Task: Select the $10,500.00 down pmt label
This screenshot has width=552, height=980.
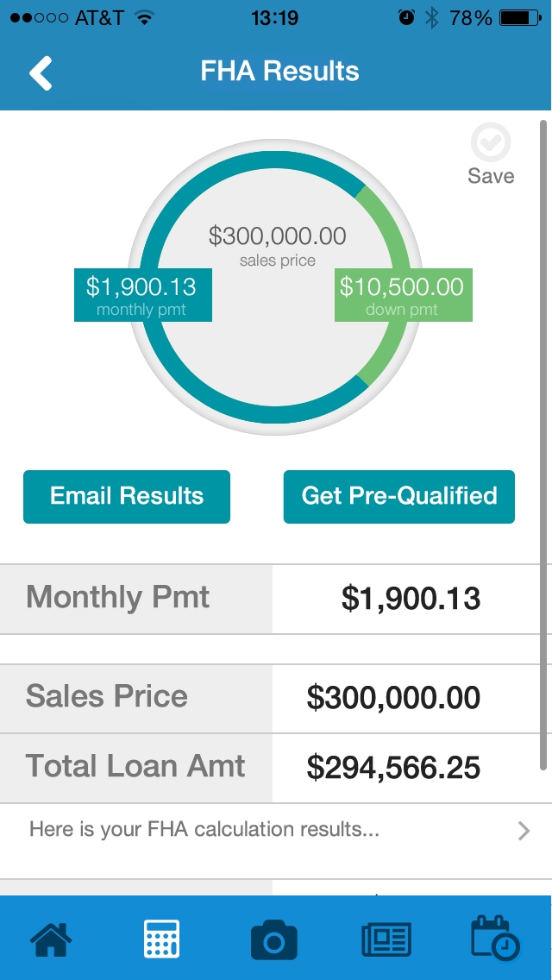Action: click(x=403, y=295)
